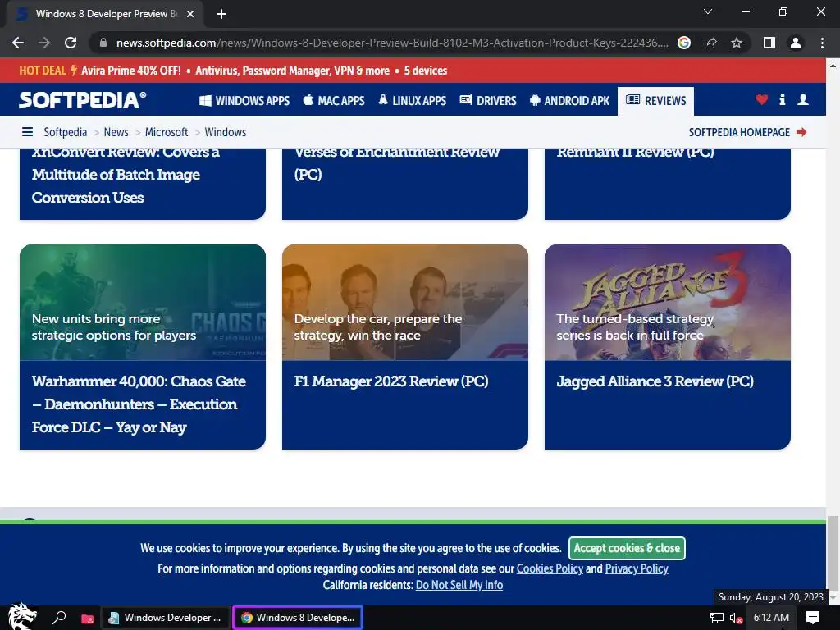Go to Softpedia breadcrumb
Image resolution: width=840 pixels, height=630 pixels.
[66, 132]
